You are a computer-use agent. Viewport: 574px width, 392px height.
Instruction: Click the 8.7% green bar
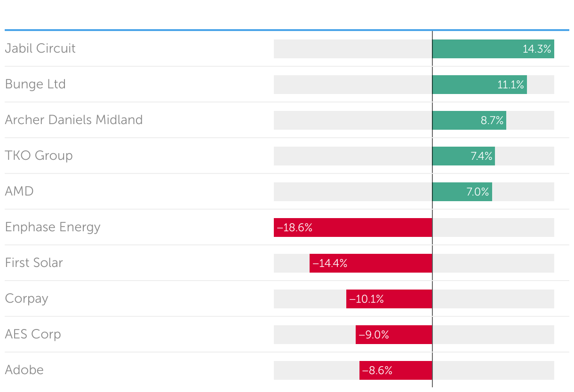pos(469,120)
